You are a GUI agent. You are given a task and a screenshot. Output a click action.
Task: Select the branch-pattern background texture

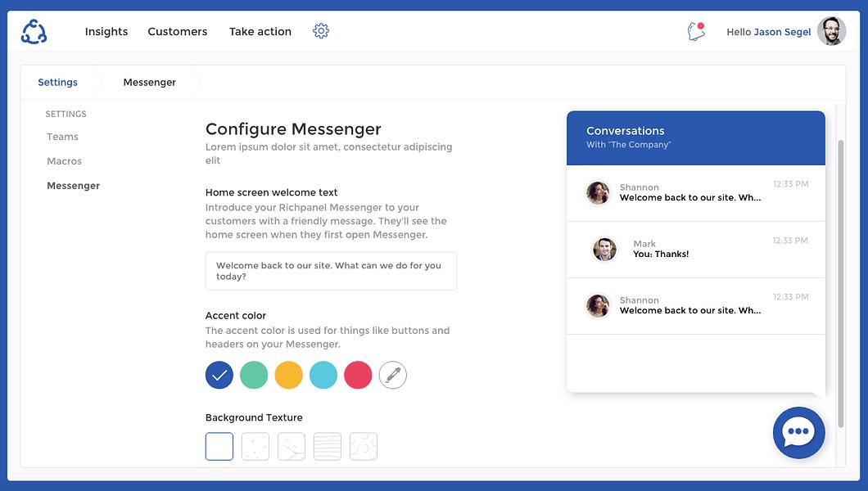click(292, 446)
